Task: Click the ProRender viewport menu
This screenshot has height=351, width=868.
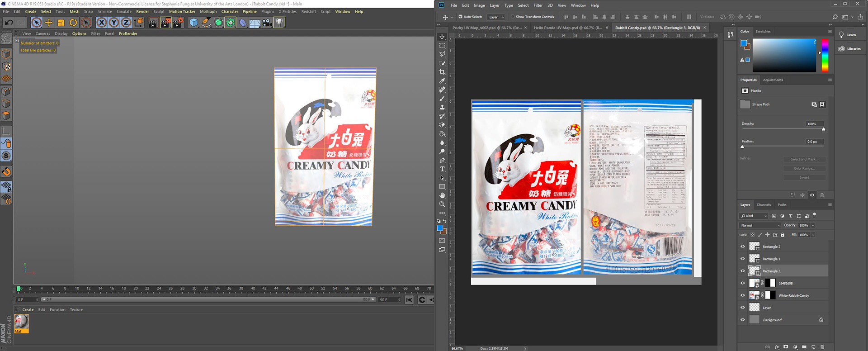Action: click(x=128, y=33)
